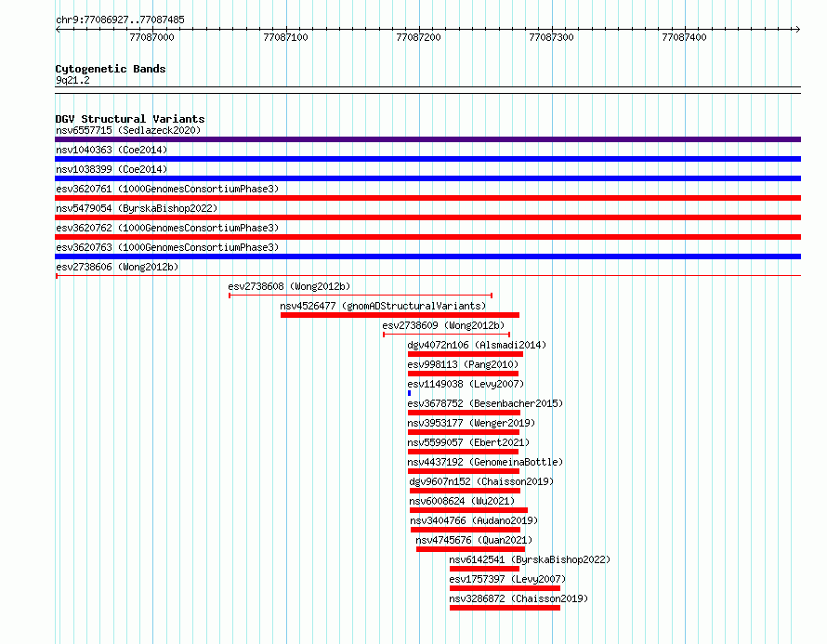Click nsv3953177 (Wenger2019) label
Viewport: 827px width, 644px height.
tap(471, 423)
